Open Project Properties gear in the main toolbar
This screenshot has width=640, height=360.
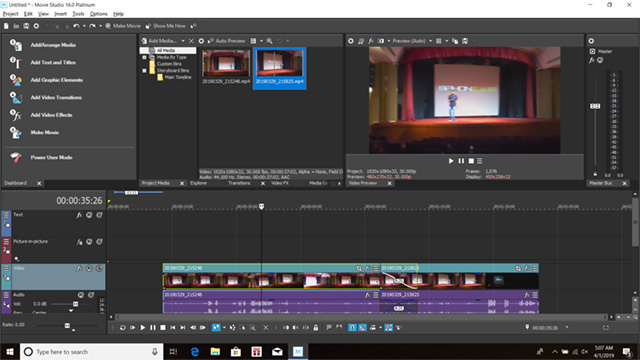(x=36, y=26)
